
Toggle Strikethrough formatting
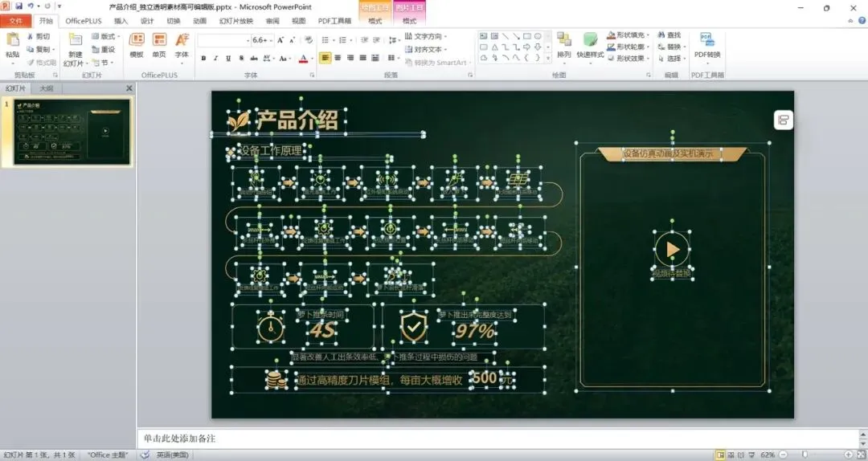[x=254, y=58]
